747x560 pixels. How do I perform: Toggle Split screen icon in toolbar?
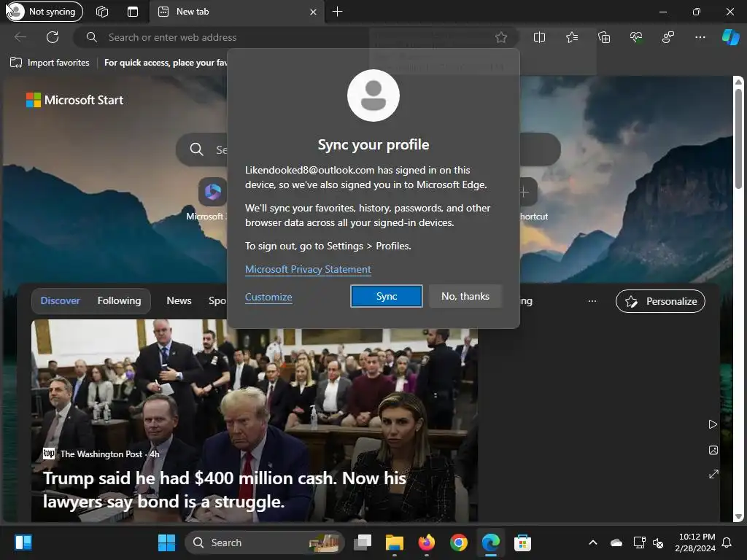539,37
